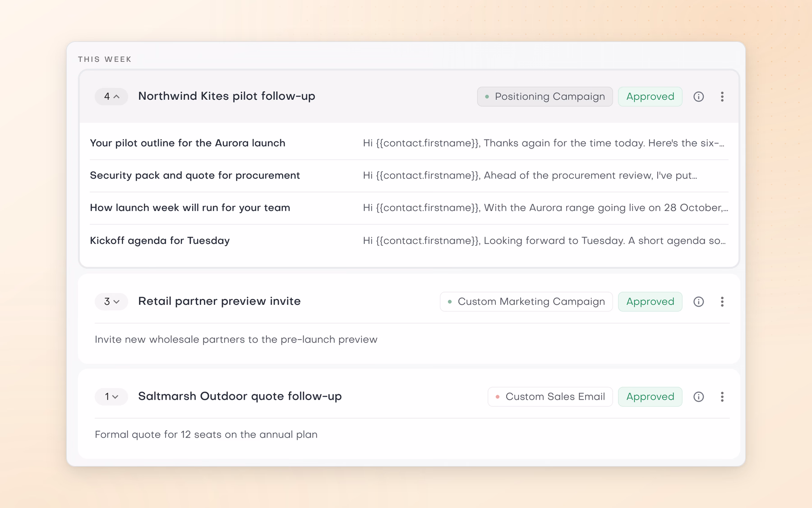
Task: Expand the Saltmarsh Outdoor 1-email group
Action: (x=111, y=396)
